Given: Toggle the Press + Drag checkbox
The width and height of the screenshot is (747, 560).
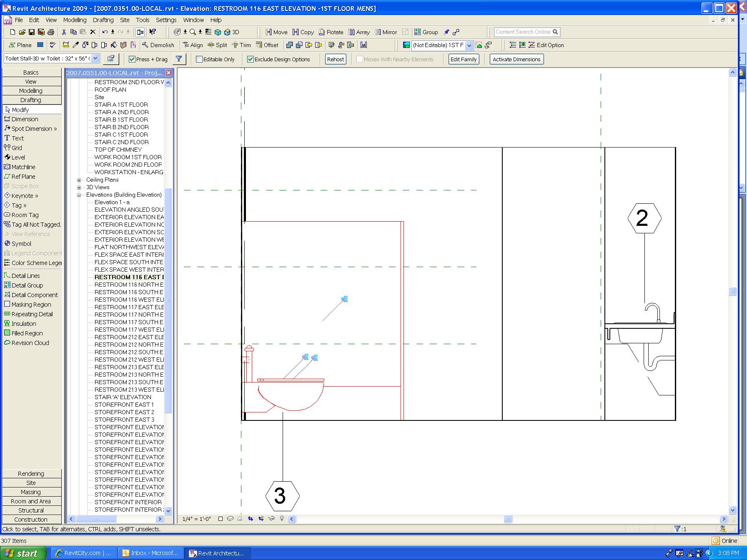Looking at the screenshot, I should click(x=132, y=59).
